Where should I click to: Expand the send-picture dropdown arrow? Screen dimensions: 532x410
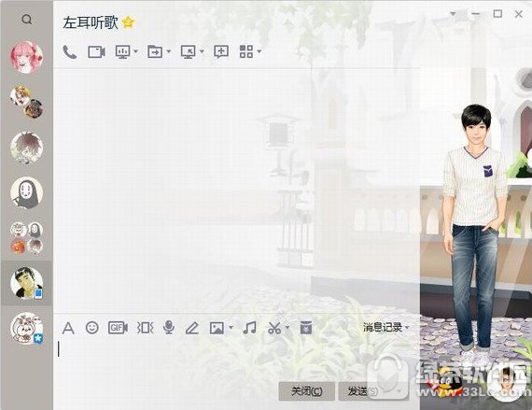pyautogui.click(x=231, y=328)
